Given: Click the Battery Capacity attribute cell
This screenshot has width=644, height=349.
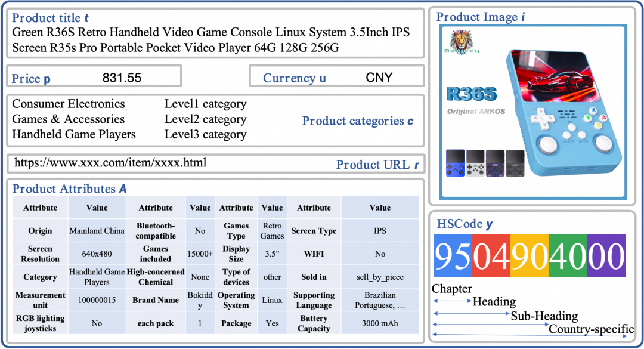Looking at the screenshot, I should [314, 323].
